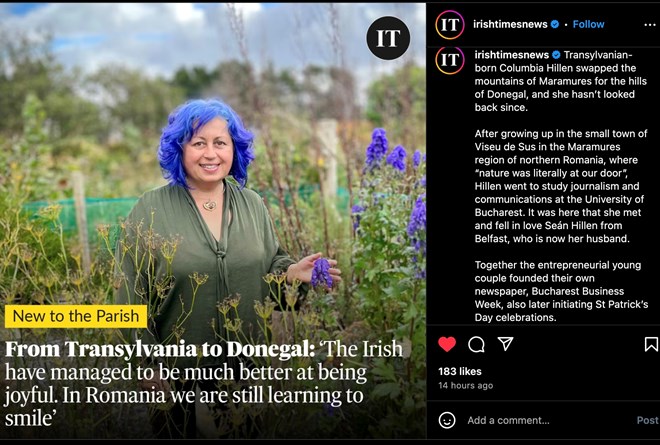Image resolution: width=660 pixels, height=445 pixels.
Task: Click the IT logo on the photo
Action: tap(388, 38)
